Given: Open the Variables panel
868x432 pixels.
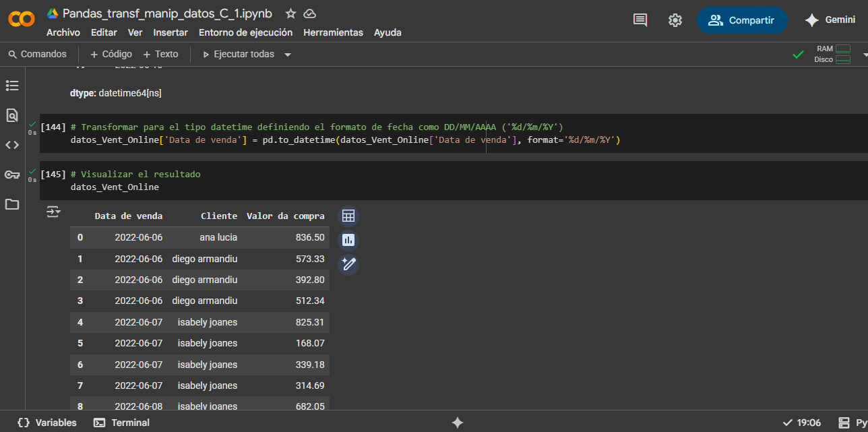Looking at the screenshot, I should [47, 423].
